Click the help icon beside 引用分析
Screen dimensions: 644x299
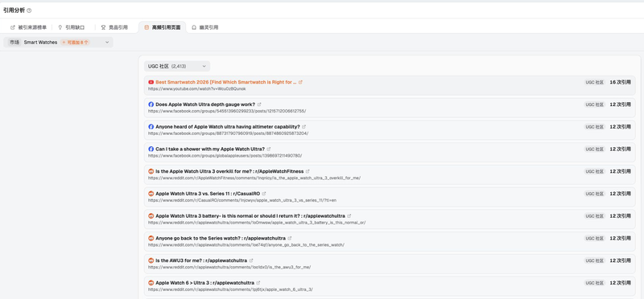pos(29,10)
